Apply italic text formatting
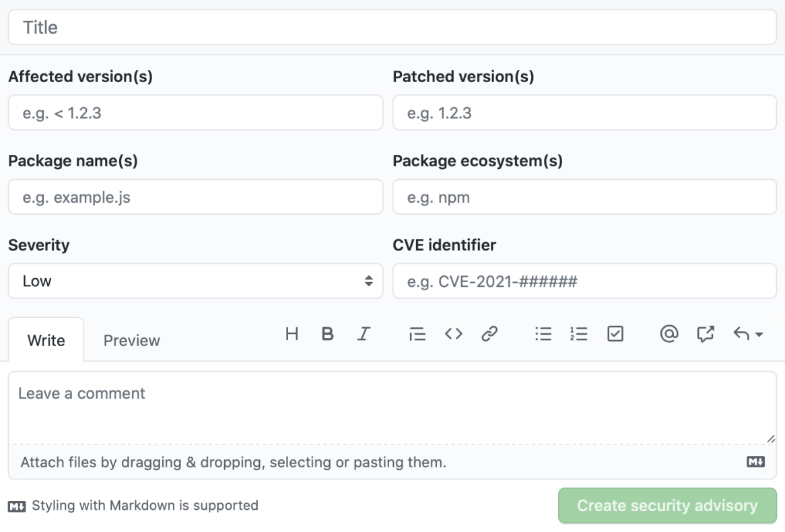The image size is (785, 532). tap(364, 334)
